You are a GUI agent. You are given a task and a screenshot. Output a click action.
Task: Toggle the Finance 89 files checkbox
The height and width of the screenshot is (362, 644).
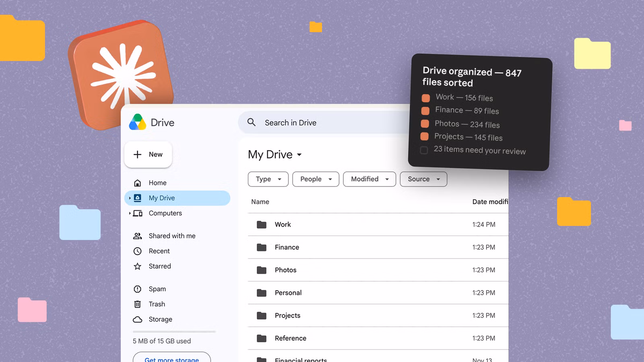tap(425, 111)
